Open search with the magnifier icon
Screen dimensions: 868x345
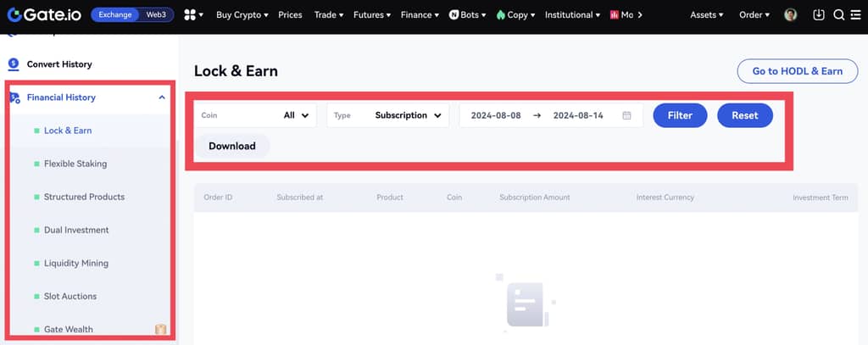click(838, 14)
